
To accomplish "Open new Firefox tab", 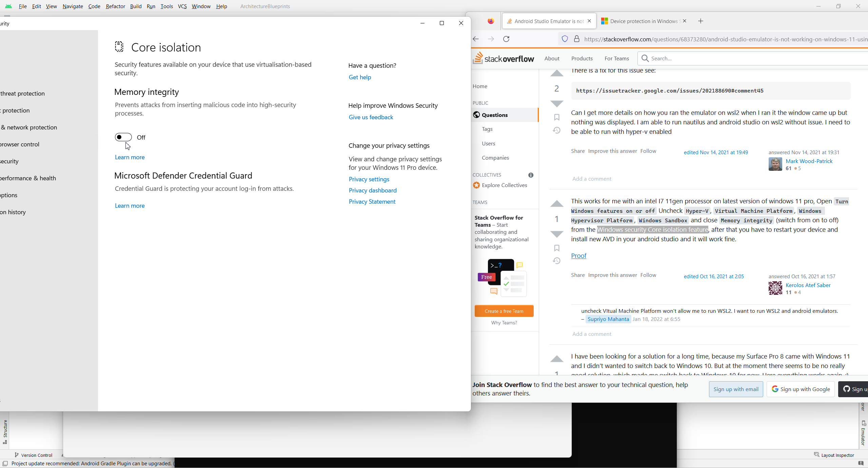I will pyautogui.click(x=701, y=21).
